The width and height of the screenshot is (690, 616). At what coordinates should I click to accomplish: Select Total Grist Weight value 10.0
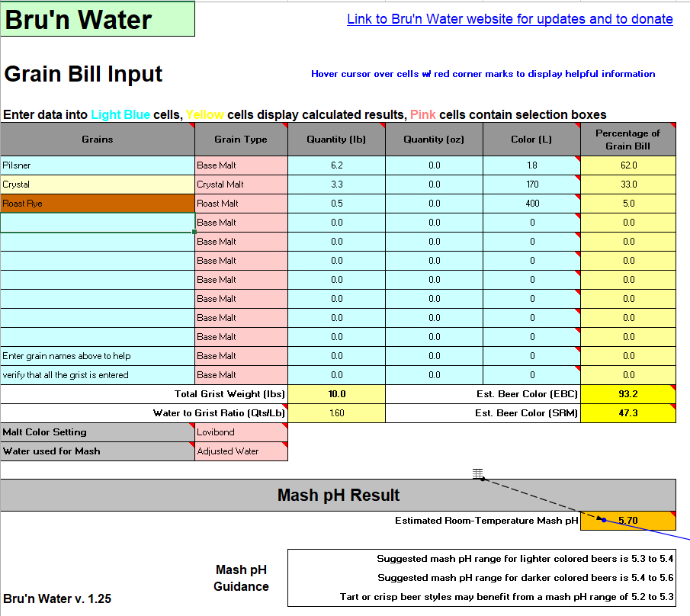tap(337, 394)
